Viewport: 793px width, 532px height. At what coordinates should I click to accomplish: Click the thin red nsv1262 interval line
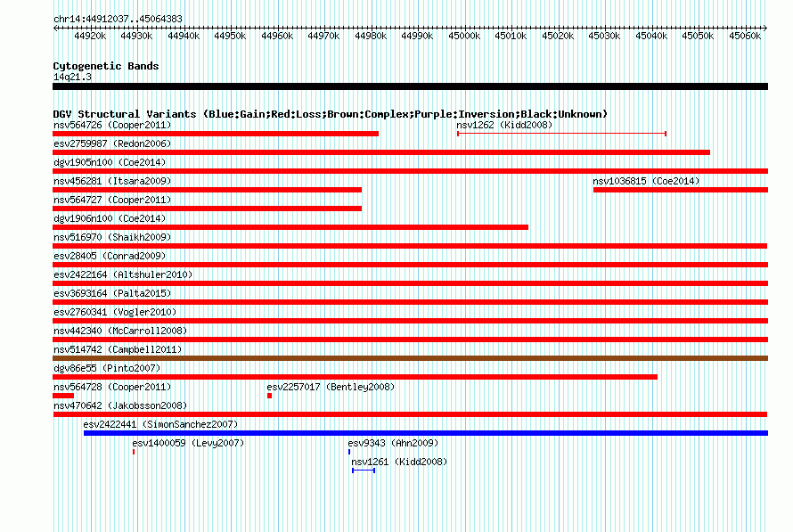click(x=561, y=134)
